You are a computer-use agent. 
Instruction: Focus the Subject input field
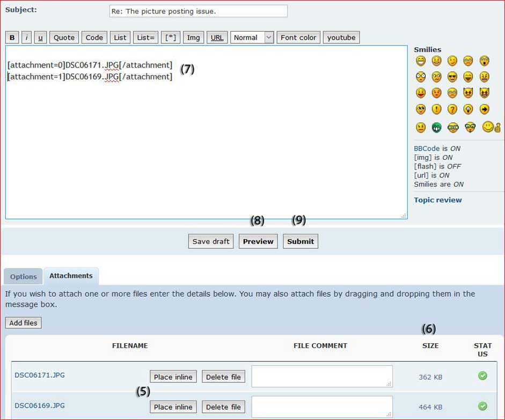[x=199, y=11]
